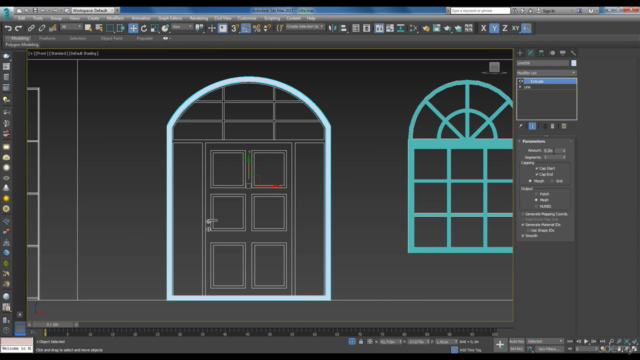
Task: Open Create Selection Set dropdown
Action: pos(305,27)
